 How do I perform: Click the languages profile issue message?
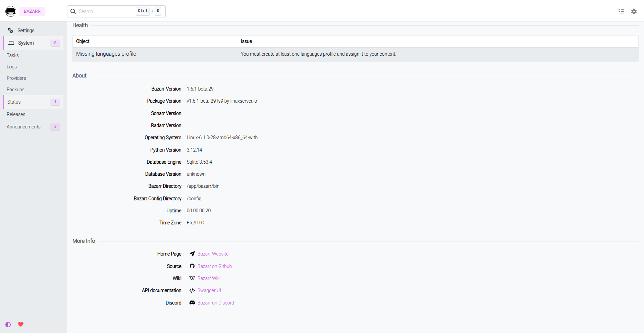[318, 54]
